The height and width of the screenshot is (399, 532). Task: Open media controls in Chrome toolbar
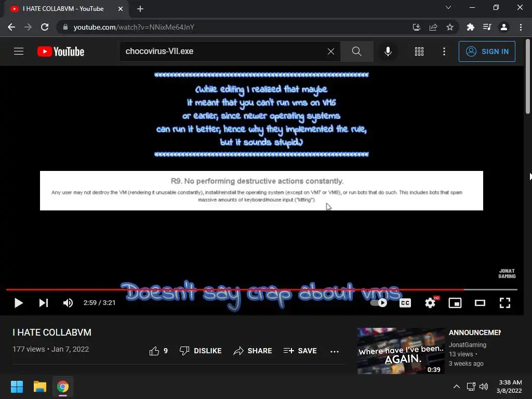pyautogui.click(x=487, y=27)
